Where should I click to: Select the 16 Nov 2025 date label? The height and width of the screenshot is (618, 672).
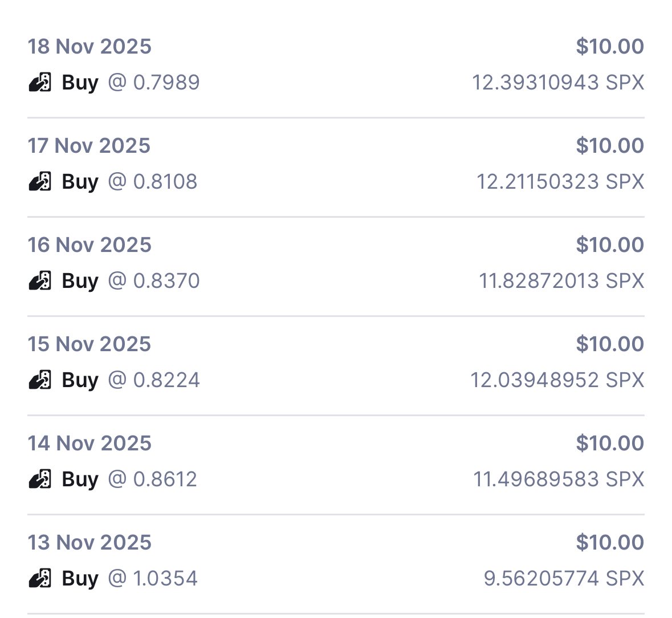pos(89,245)
